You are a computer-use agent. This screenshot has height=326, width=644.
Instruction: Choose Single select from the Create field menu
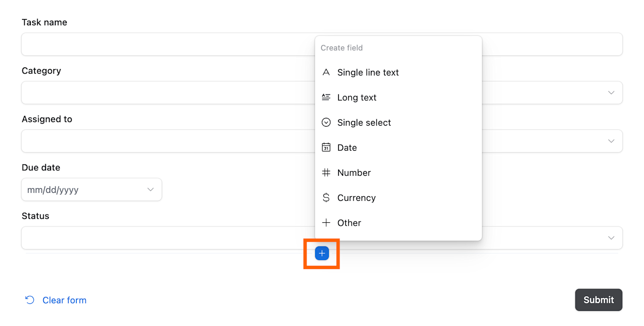tap(364, 122)
